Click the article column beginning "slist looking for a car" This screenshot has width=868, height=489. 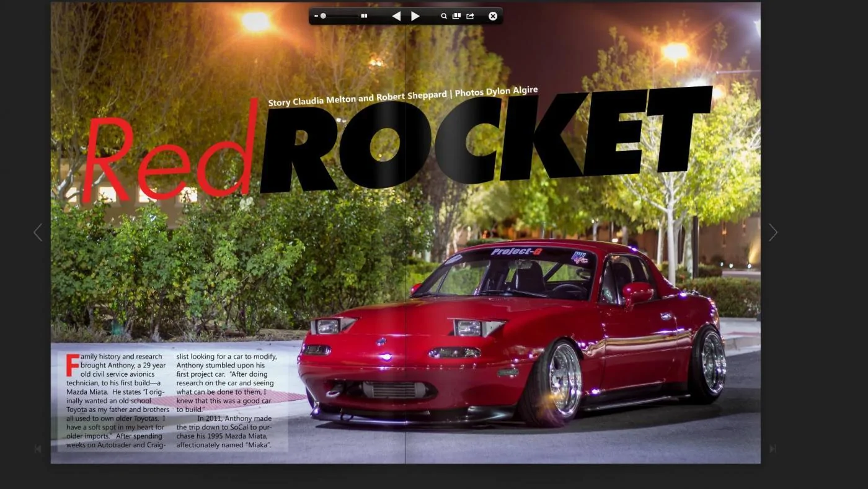click(227, 400)
